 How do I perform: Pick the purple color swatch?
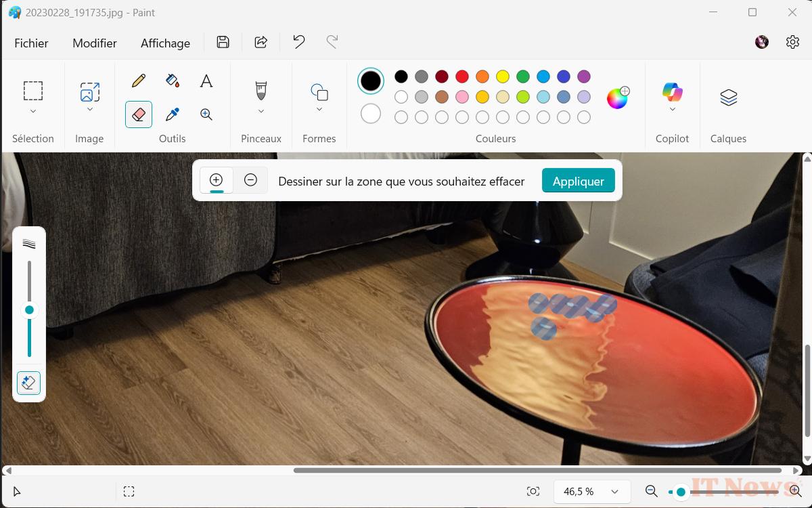point(584,77)
